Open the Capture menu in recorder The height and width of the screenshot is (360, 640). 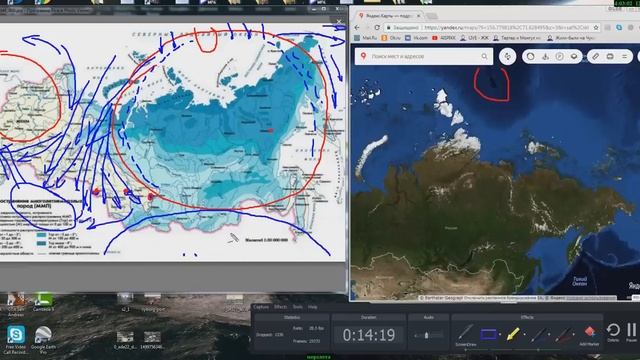pyautogui.click(x=261, y=307)
